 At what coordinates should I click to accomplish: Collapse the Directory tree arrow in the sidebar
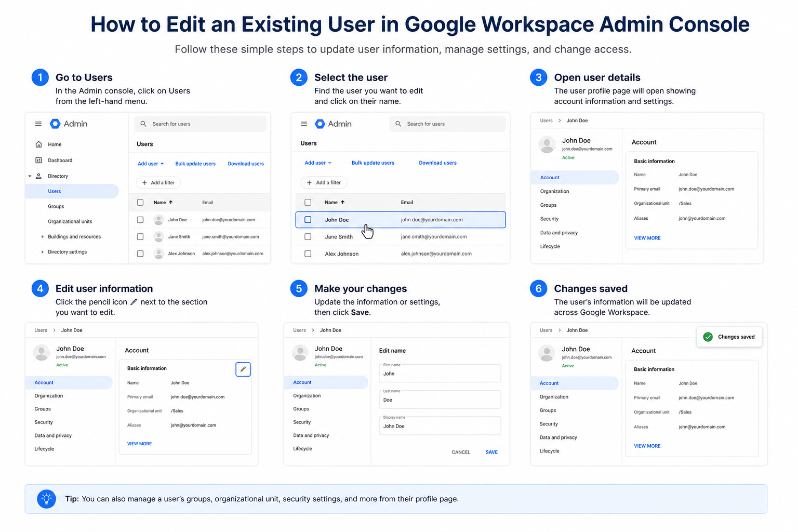pyautogui.click(x=30, y=176)
